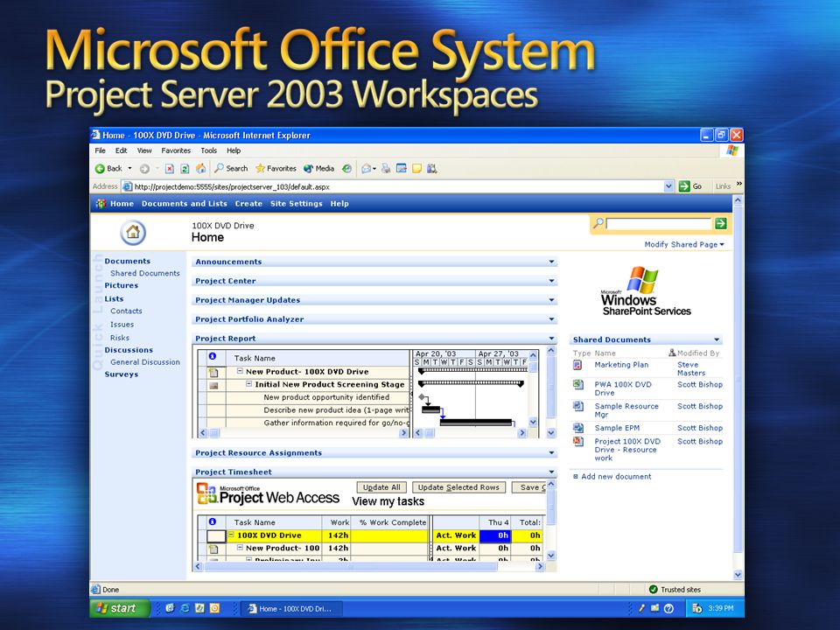Open the Project Portfolio Analyzer dropdown arrow

[x=551, y=319]
